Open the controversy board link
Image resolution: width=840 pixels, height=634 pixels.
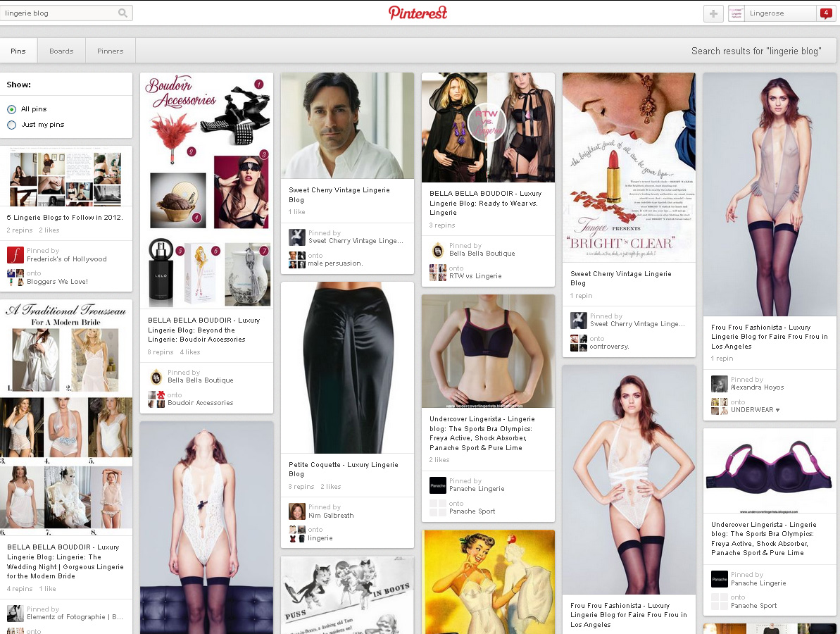pyautogui.click(x=610, y=347)
